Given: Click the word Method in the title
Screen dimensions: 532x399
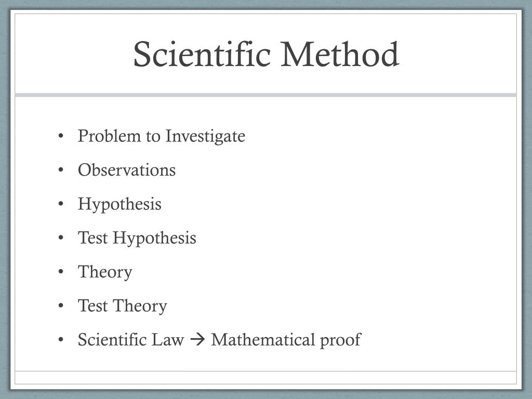Looking at the screenshot, I should [340, 54].
